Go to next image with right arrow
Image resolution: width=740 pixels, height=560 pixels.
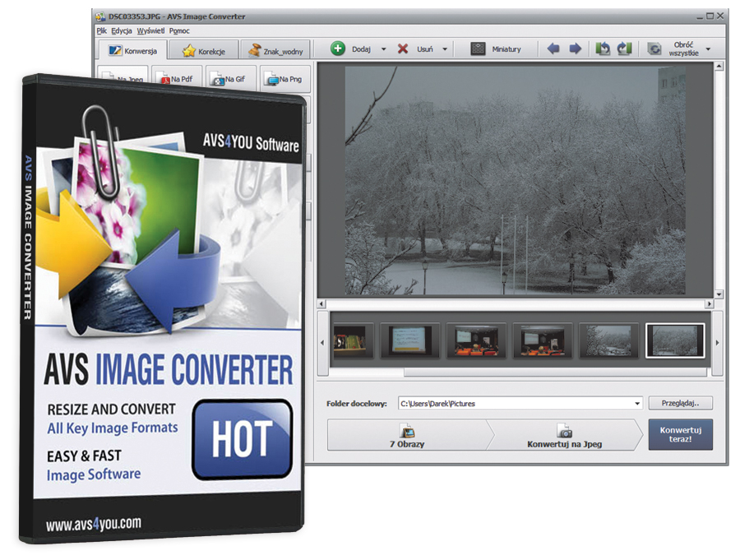(x=576, y=49)
